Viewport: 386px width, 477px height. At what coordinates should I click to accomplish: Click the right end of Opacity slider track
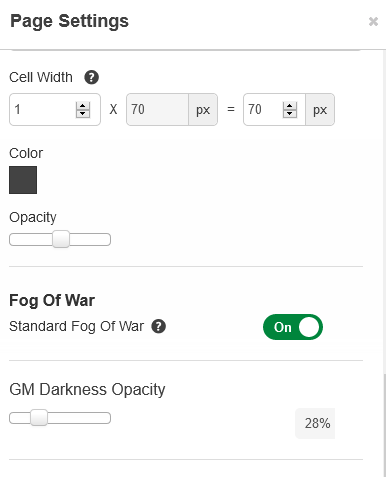[x=106, y=240]
